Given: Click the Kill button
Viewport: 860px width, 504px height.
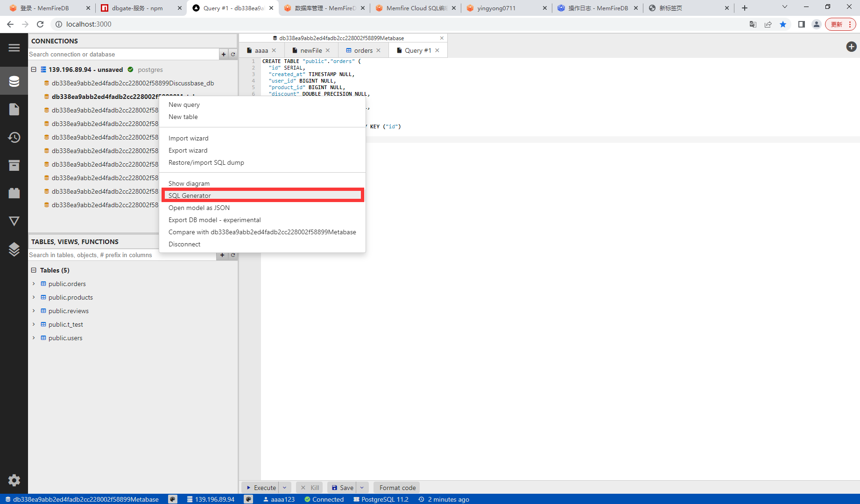Looking at the screenshot, I should pyautogui.click(x=310, y=488).
